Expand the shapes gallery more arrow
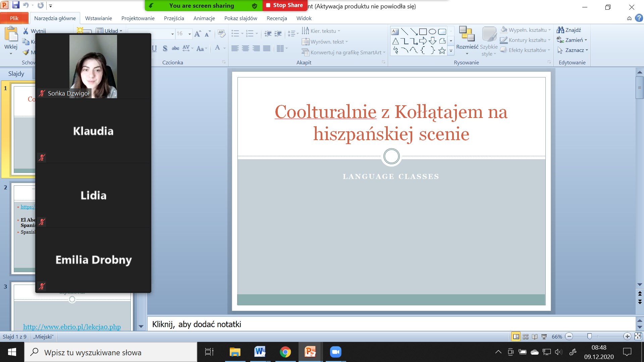 [451, 51]
